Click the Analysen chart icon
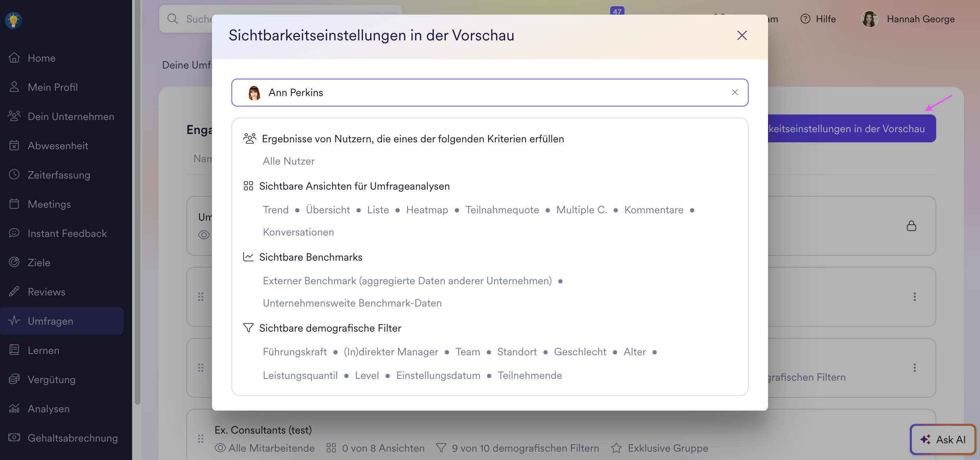Image resolution: width=980 pixels, height=460 pixels. (x=14, y=409)
